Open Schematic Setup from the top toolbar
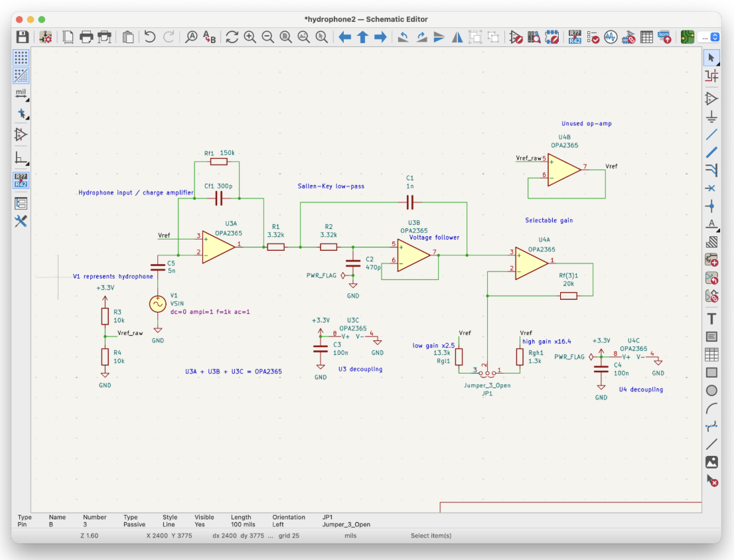The height and width of the screenshot is (560, 734). coord(45,37)
